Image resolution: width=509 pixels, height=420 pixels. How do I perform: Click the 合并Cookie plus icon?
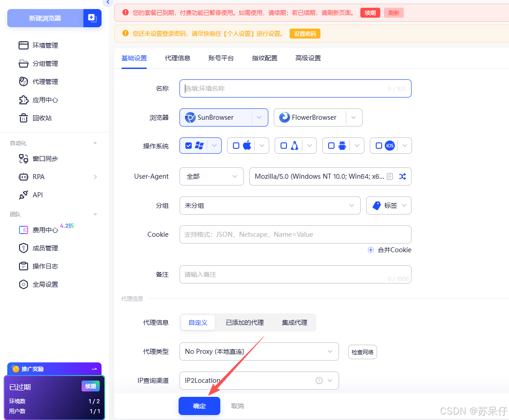coord(370,250)
